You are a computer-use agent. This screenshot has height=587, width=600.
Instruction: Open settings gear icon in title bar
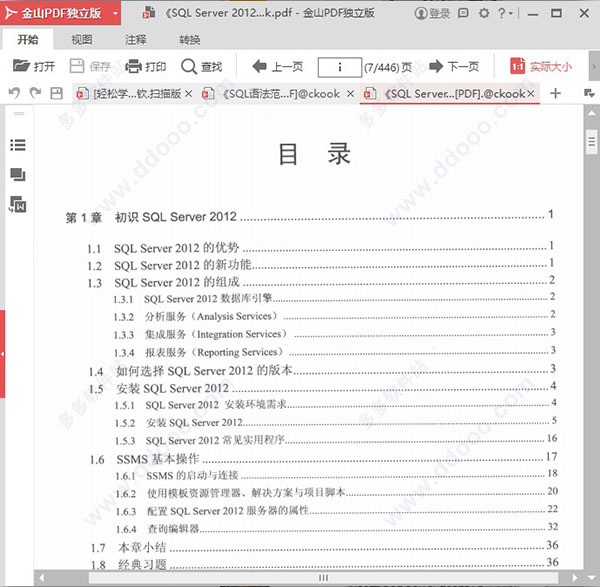pos(484,13)
